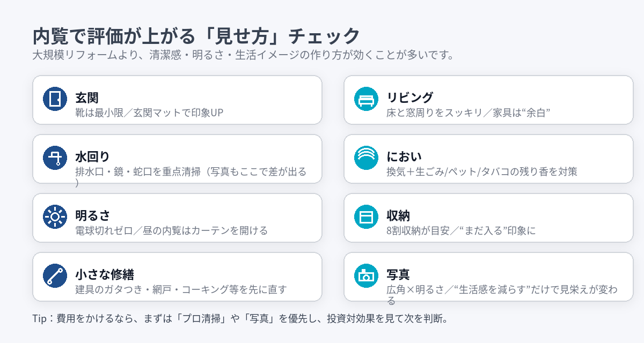Click the 写真 card title
644x343 pixels.
click(398, 275)
